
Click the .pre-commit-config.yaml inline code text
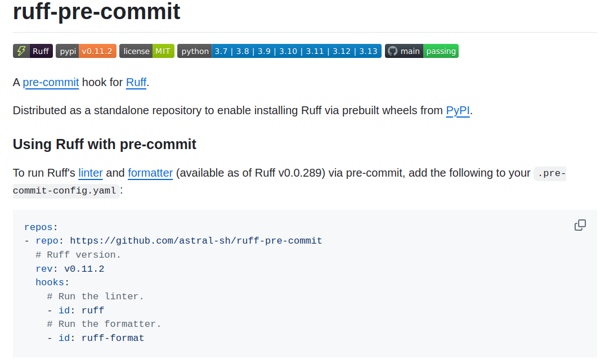(65, 190)
